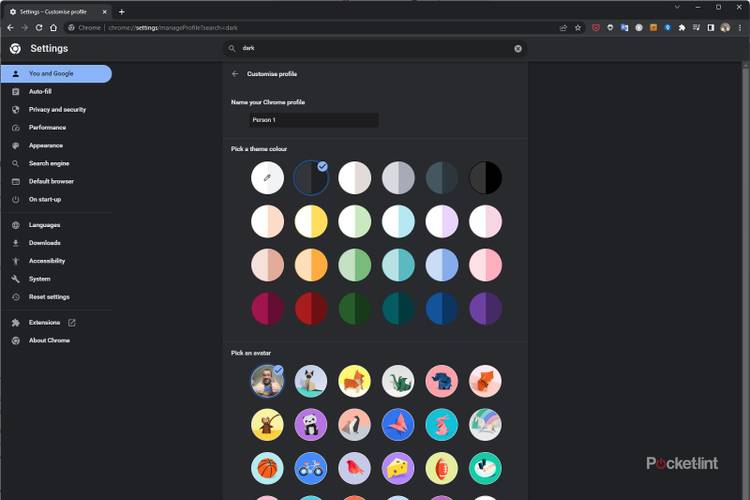Bookmark this tab with star icon
The image size is (750, 500).
(x=578, y=28)
